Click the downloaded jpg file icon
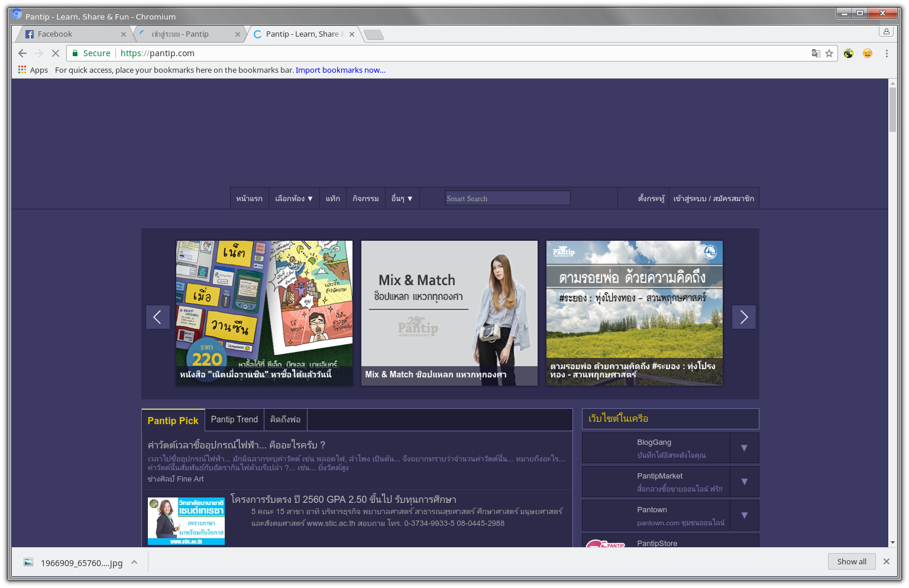 28,562
